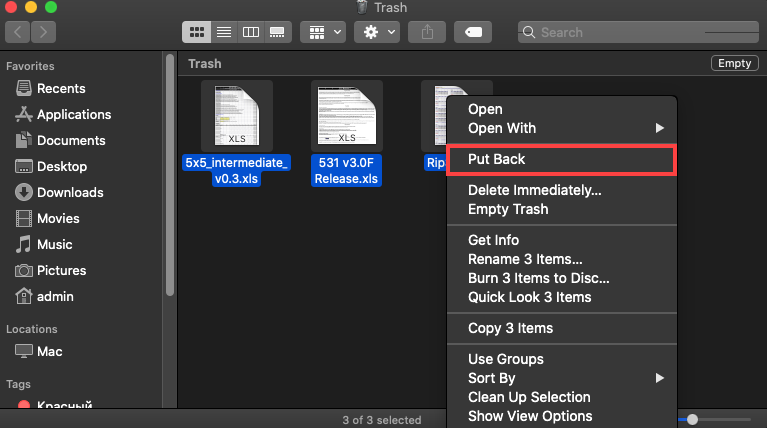
Task: Select the 531 v3.0F Release.xls file thumbnail
Action: [347, 116]
